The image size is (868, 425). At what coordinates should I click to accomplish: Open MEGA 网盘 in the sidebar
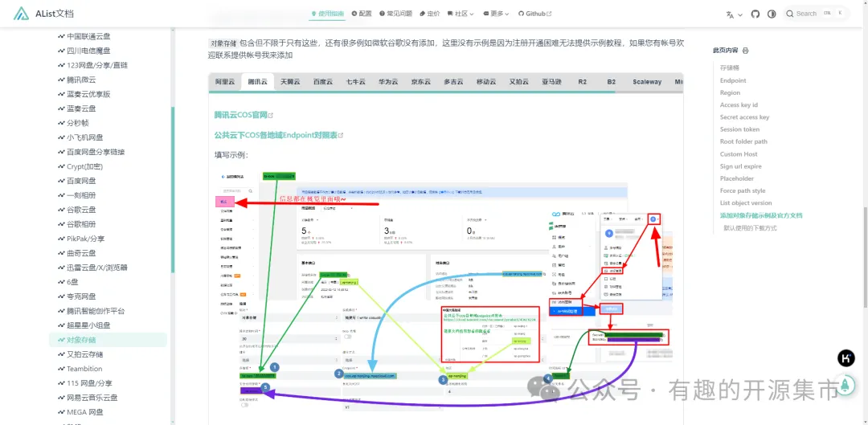(84, 411)
